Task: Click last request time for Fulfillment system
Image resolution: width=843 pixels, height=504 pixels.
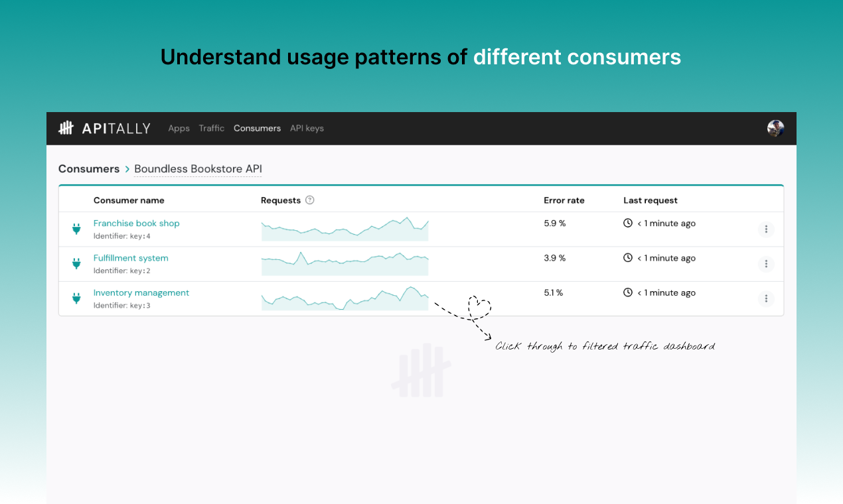Action: coord(666,258)
